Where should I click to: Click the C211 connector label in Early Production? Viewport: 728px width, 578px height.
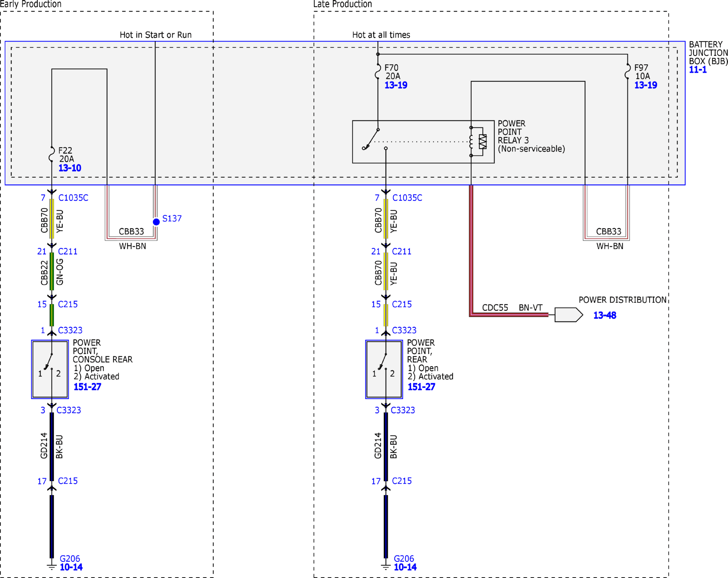68,252
